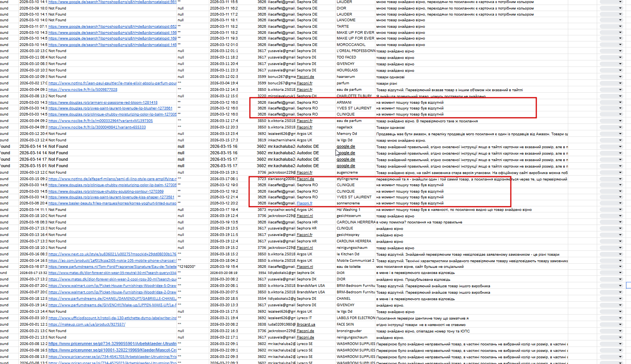The image size is (631, 364).
Task: Open the dropdown in the Hd Washing 1 row
Action: 611,210
